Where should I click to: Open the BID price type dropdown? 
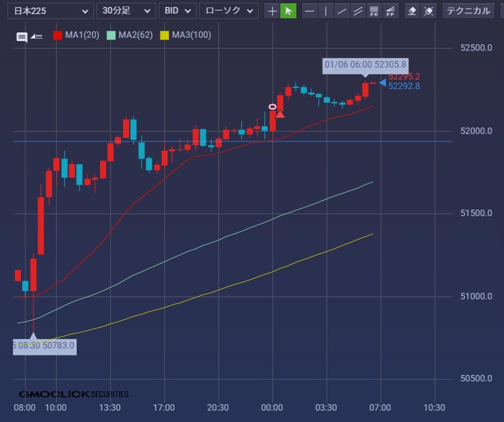pyautogui.click(x=177, y=11)
